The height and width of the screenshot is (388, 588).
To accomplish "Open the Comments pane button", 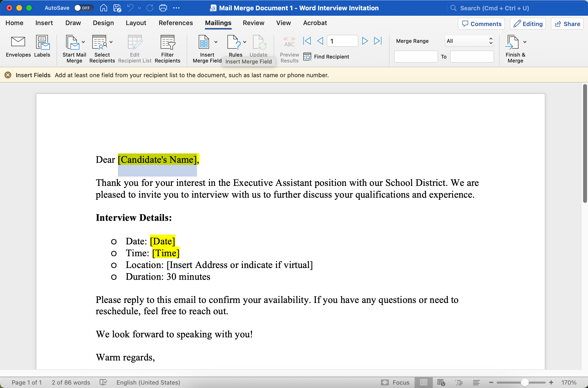I will coord(481,24).
